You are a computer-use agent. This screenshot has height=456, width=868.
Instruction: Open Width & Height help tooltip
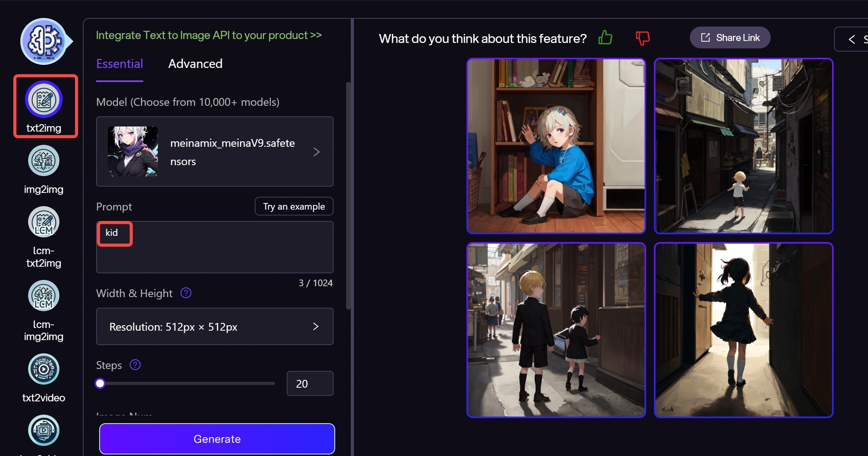[186, 293]
